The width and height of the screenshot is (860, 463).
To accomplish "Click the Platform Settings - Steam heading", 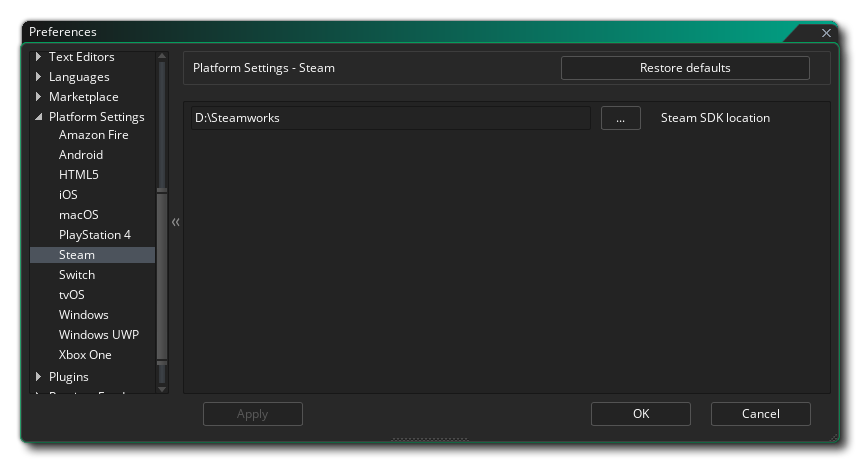I will [x=264, y=68].
